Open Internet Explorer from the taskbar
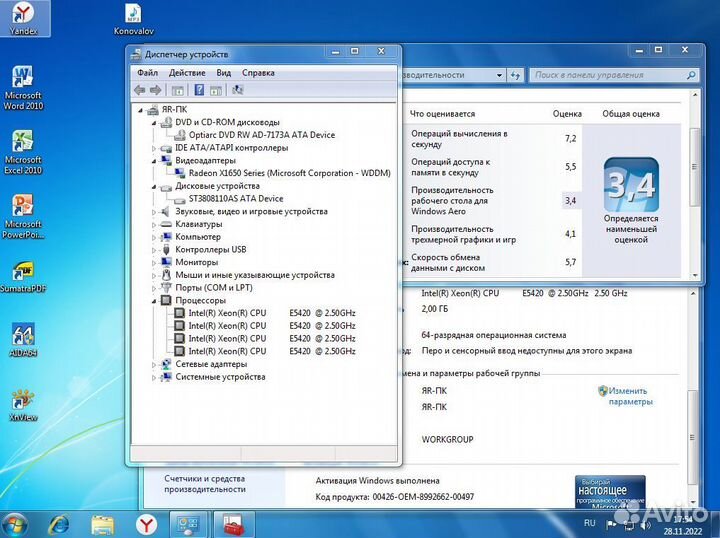This screenshot has height=538, width=720. pyautogui.click(x=59, y=524)
